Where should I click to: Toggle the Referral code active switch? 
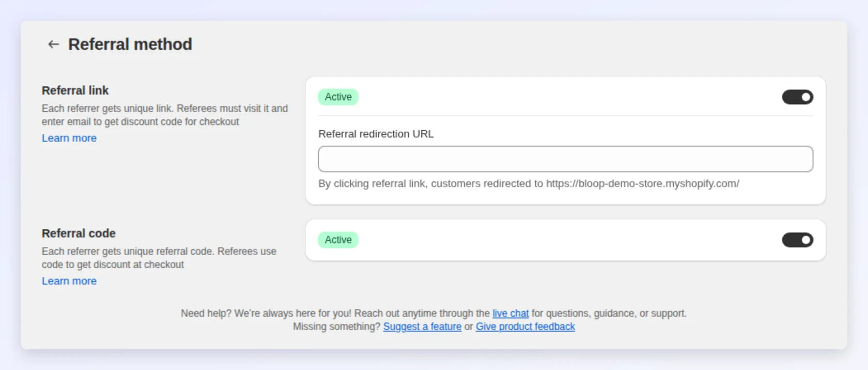[797, 240]
